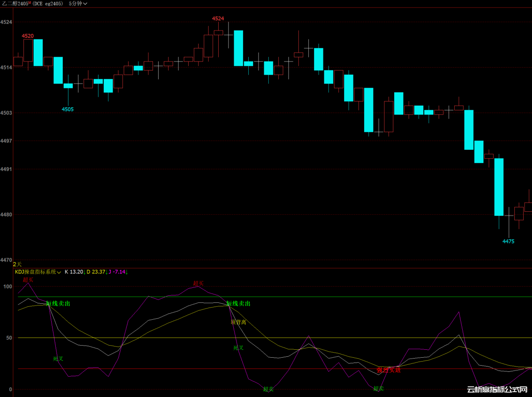The width and height of the screenshot is (532, 397).
Task: Expand the KDJ操盘指标系统 indicator dropdown
Action: click(x=38, y=272)
